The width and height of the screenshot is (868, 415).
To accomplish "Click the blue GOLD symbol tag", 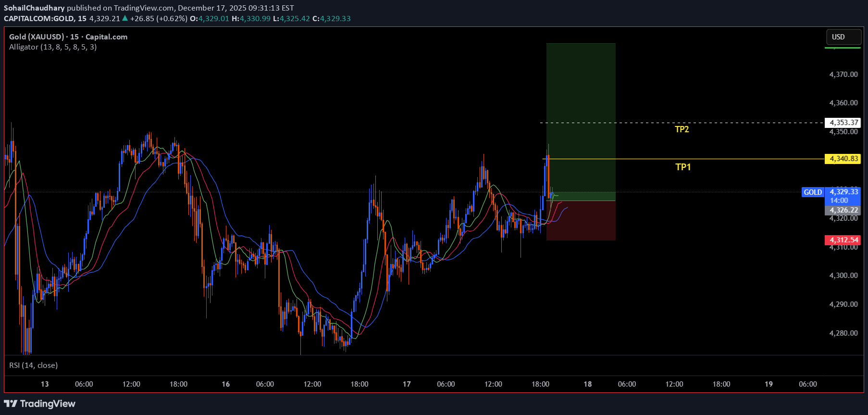I will [x=813, y=192].
